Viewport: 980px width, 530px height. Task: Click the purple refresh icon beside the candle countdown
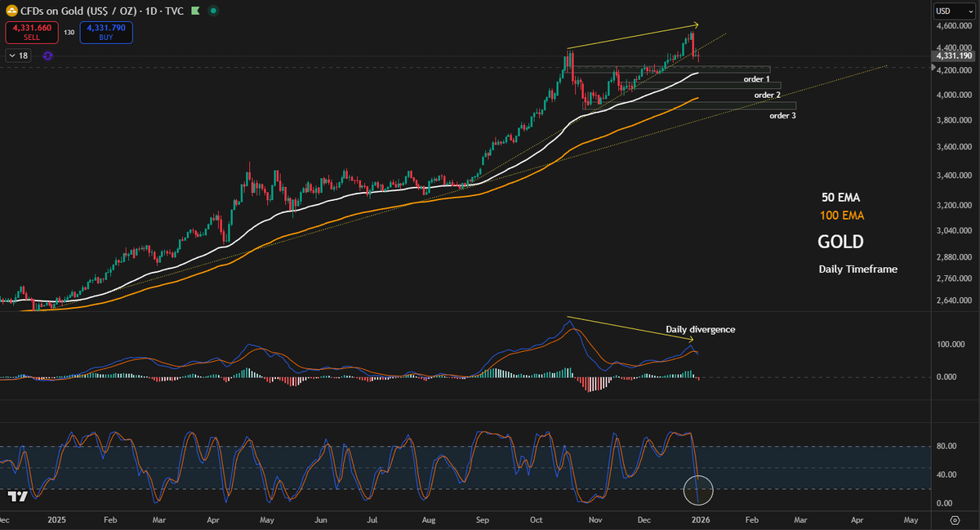click(47, 56)
